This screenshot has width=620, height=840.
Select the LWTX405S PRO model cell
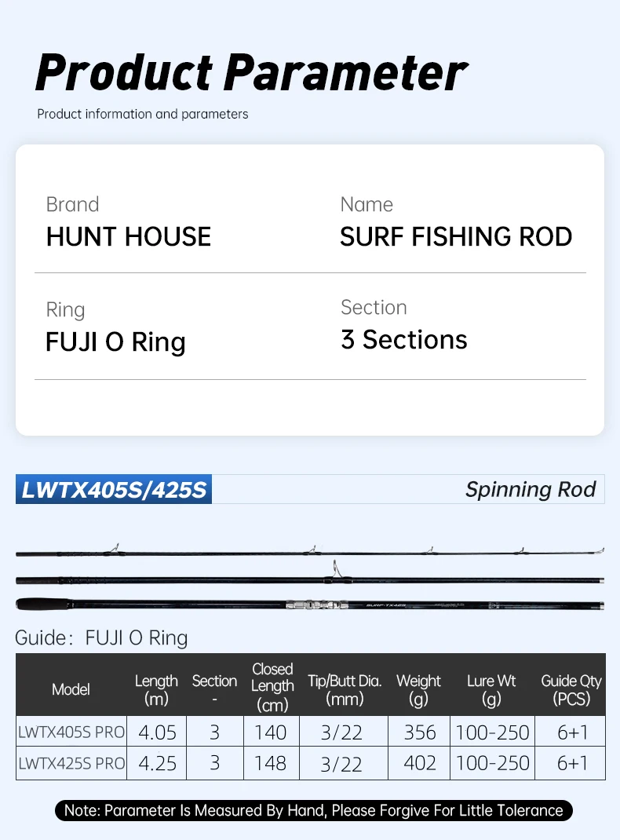[71, 732]
